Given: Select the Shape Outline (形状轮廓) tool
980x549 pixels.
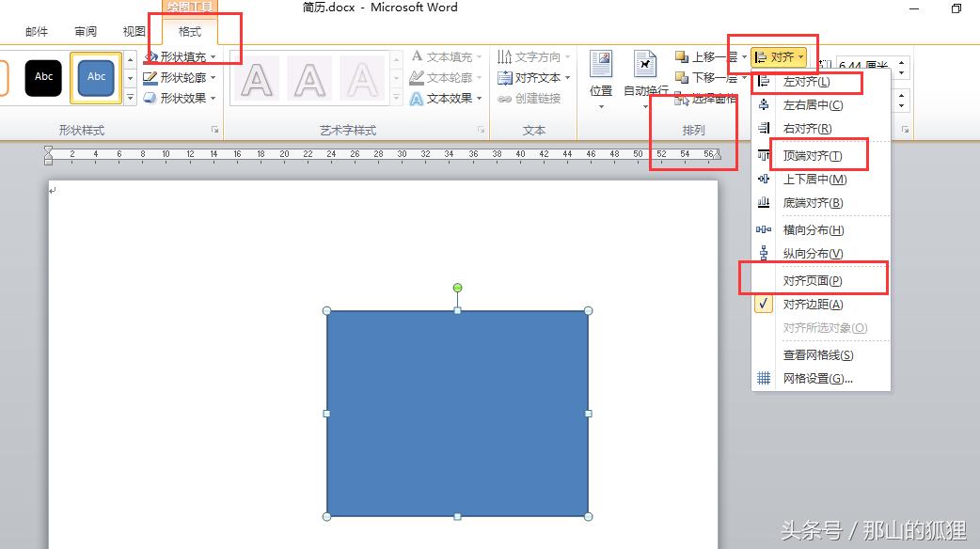Looking at the screenshot, I should 179,77.
